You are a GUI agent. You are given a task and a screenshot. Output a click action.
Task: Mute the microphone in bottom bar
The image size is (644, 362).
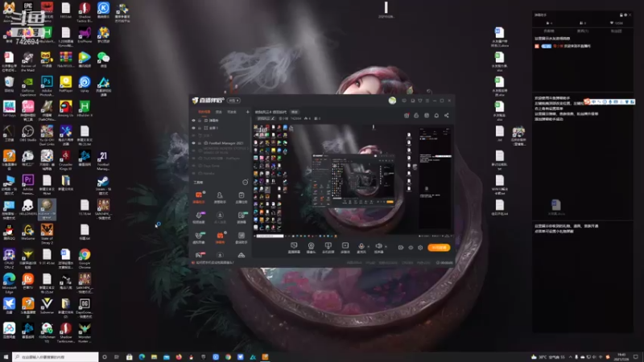click(361, 246)
